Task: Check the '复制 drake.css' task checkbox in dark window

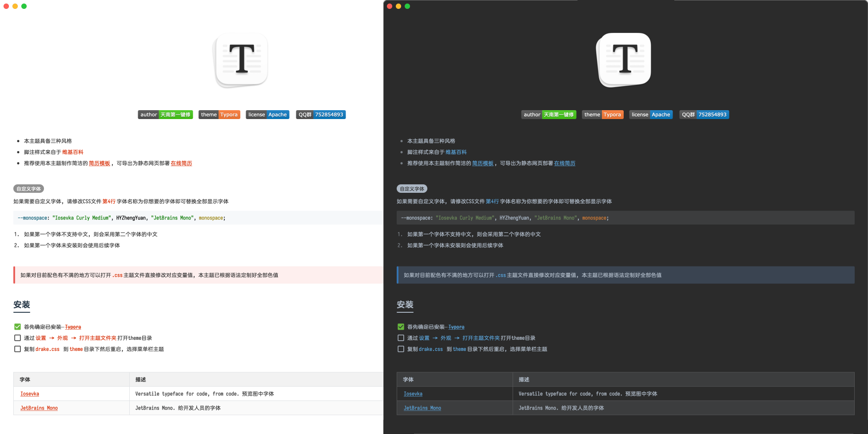Action: click(x=401, y=349)
